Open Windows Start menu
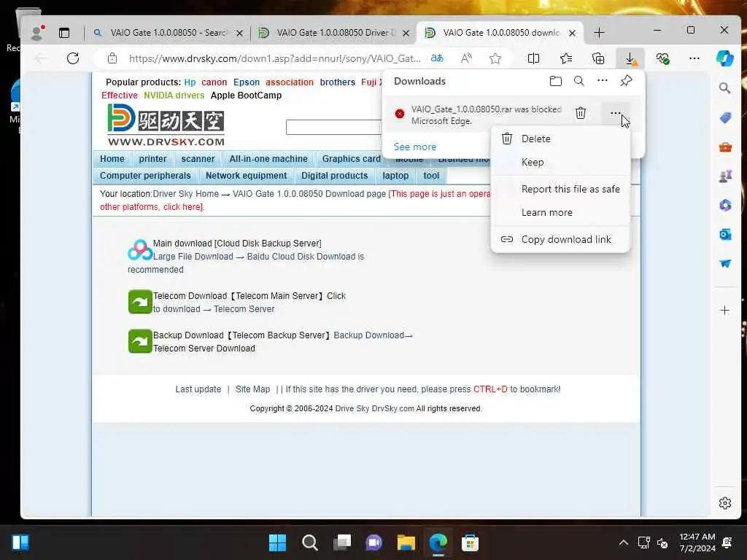 point(277,542)
